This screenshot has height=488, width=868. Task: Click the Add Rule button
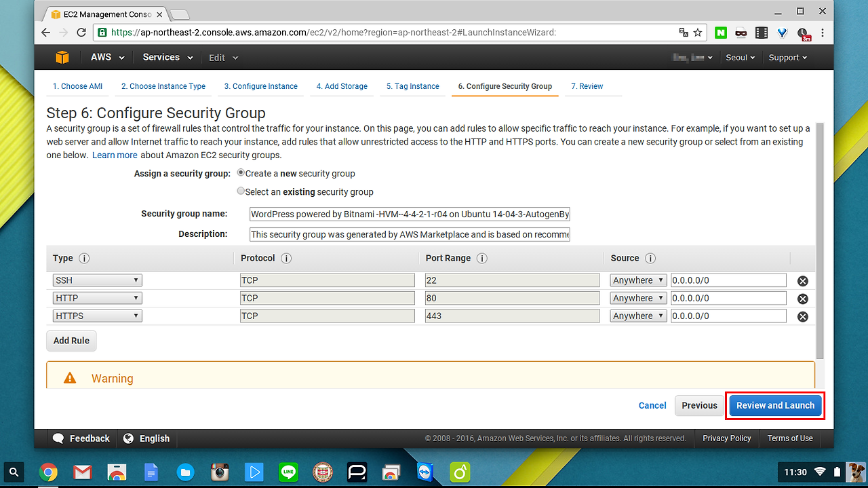pos(71,341)
